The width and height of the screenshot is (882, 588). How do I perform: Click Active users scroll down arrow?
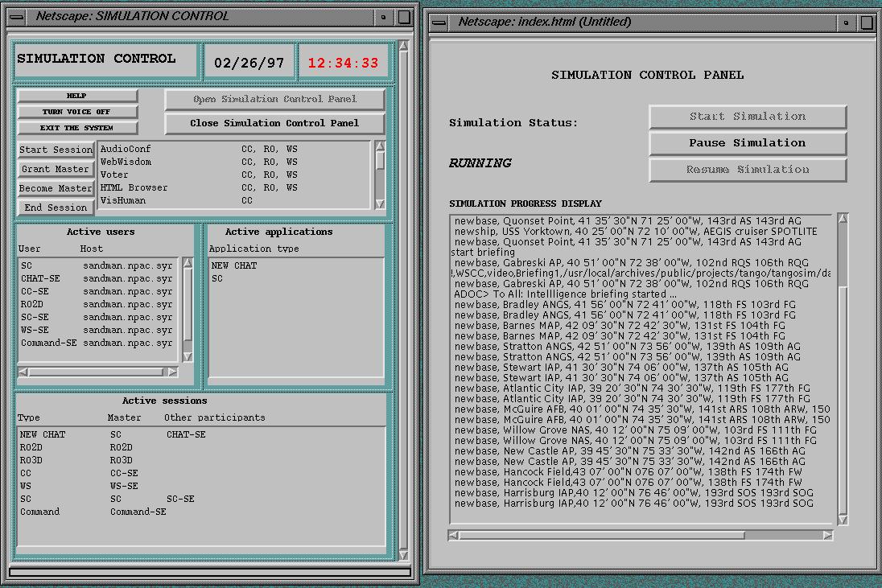click(x=188, y=357)
